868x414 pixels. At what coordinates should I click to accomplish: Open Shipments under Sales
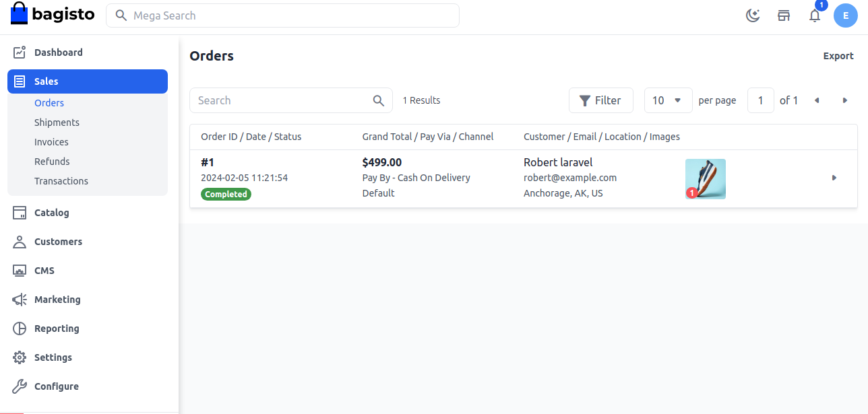point(57,123)
